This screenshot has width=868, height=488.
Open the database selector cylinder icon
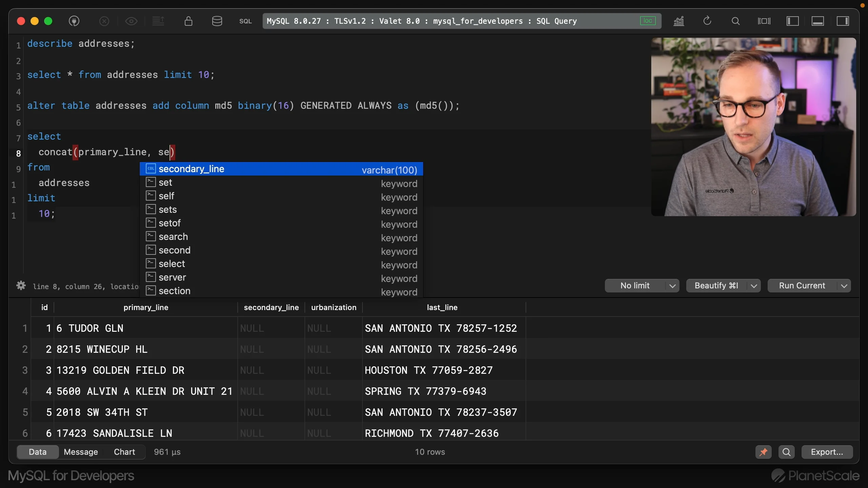click(217, 21)
